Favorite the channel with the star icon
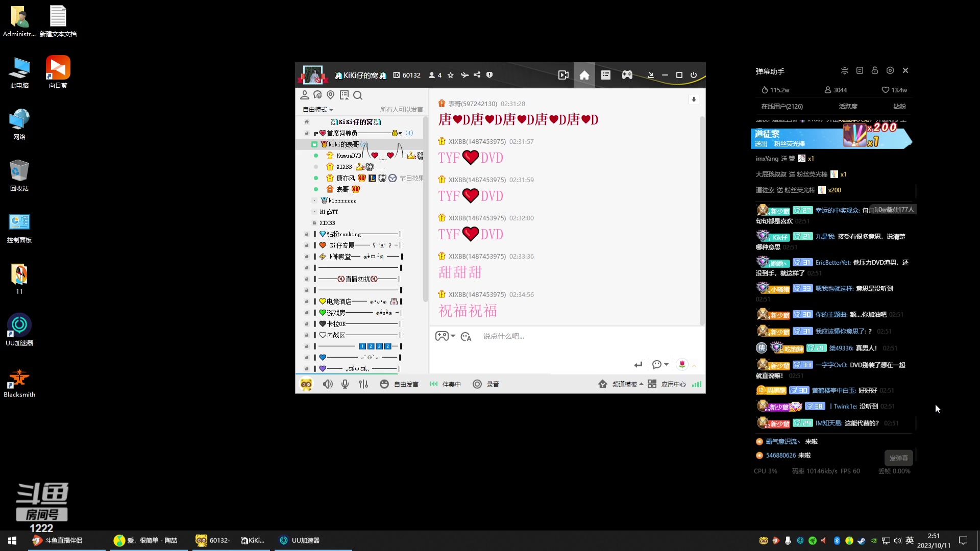 click(x=450, y=75)
